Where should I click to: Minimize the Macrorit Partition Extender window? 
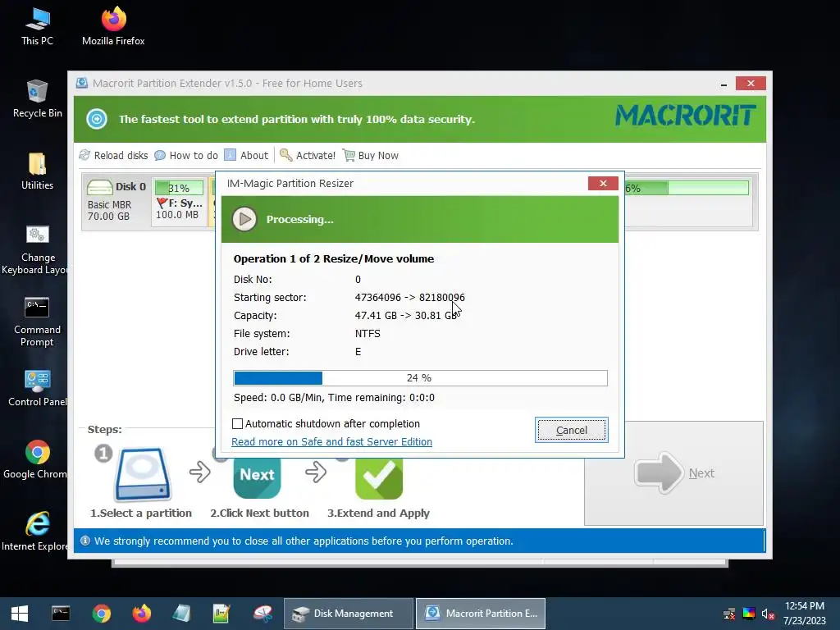[724, 84]
